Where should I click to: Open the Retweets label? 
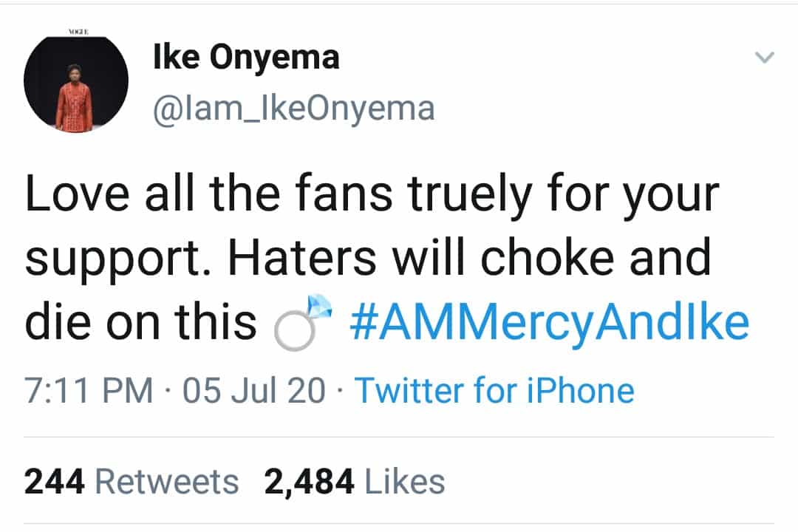pyautogui.click(x=168, y=482)
